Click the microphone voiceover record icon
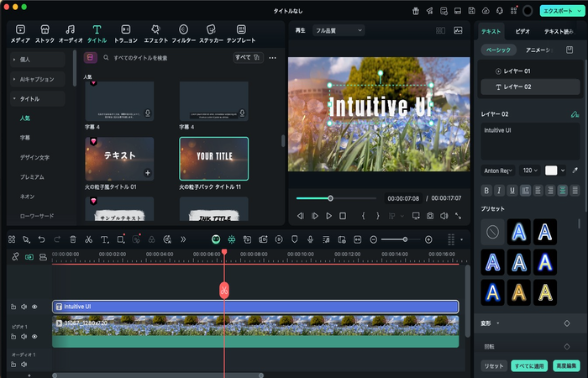The image size is (588, 378). tap(310, 239)
